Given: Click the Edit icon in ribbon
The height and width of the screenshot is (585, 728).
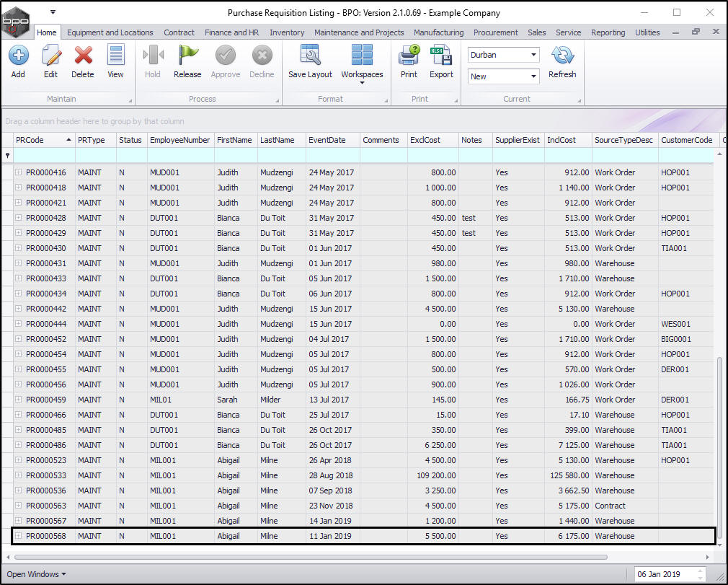Looking at the screenshot, I should click(x=50, y=61).
